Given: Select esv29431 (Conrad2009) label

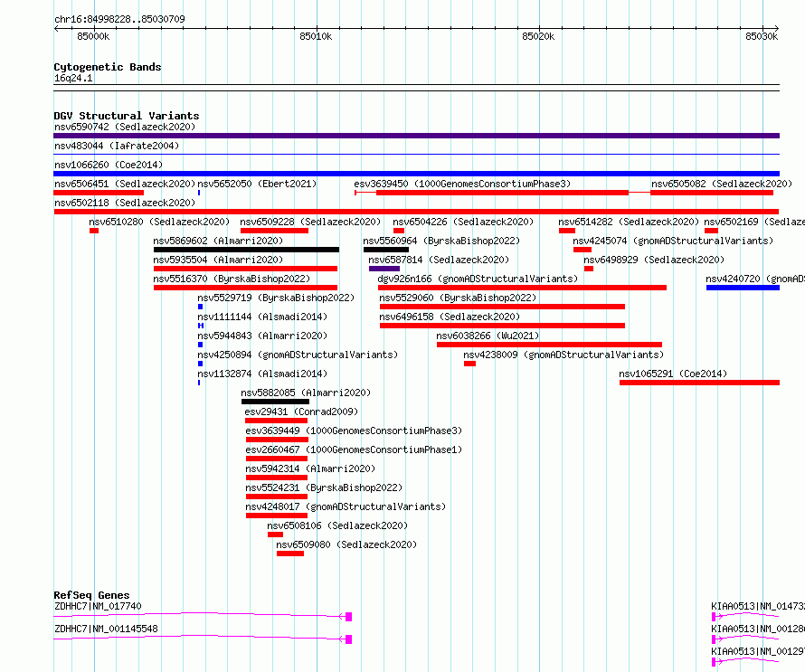Looking at the screenshot, I should pyautogui.click(x=301, y=412).
